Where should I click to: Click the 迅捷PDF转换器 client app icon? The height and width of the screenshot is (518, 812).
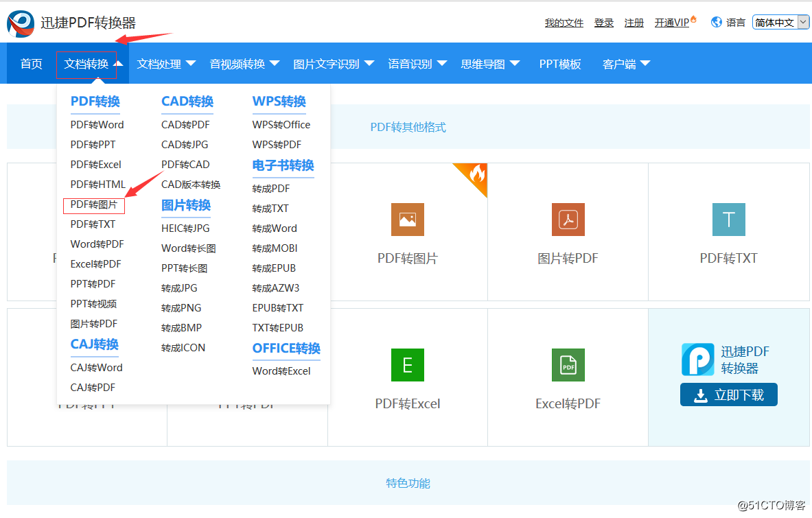tap(697, 360)
